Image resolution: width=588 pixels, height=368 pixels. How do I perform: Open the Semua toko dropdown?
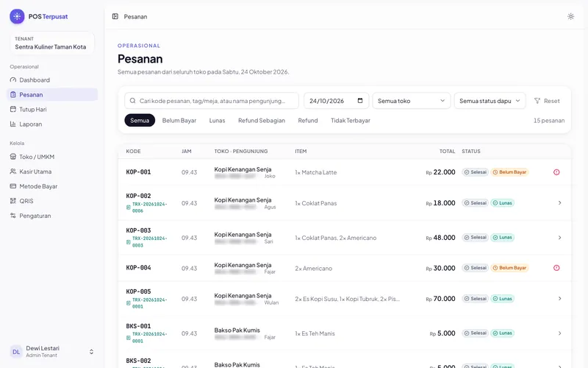412,101
